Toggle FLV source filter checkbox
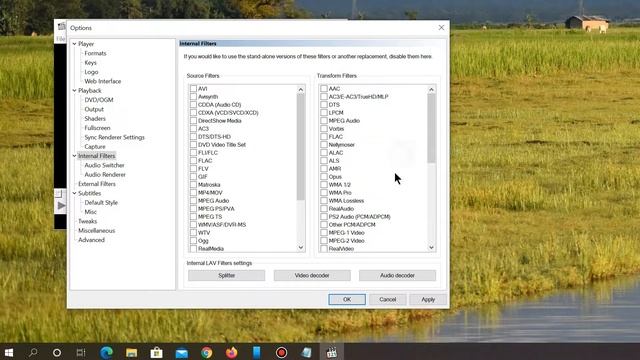The image size is (640, 360). pos(193,169)
